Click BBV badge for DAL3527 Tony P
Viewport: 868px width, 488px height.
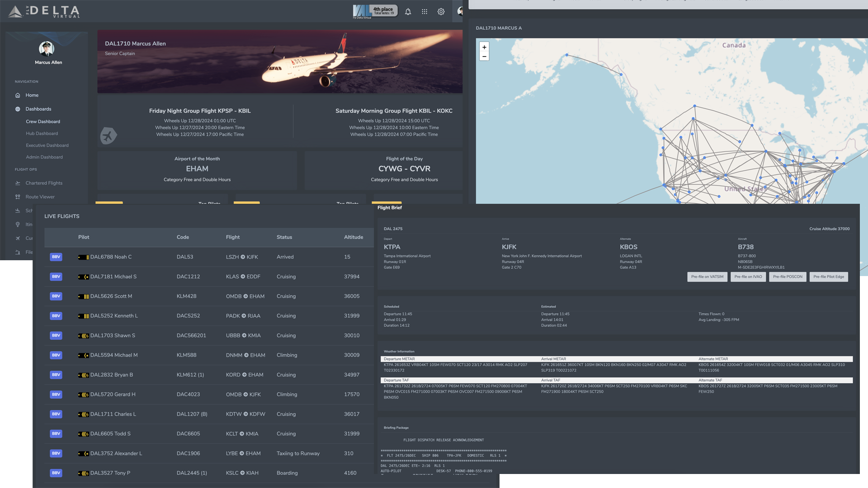(56, 473)
